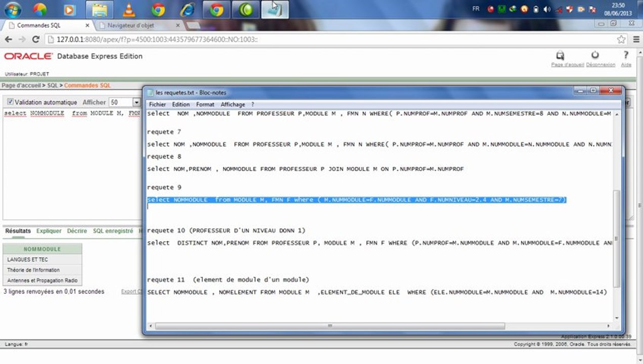Follow the Page d'accueil text link

(568, 65)
